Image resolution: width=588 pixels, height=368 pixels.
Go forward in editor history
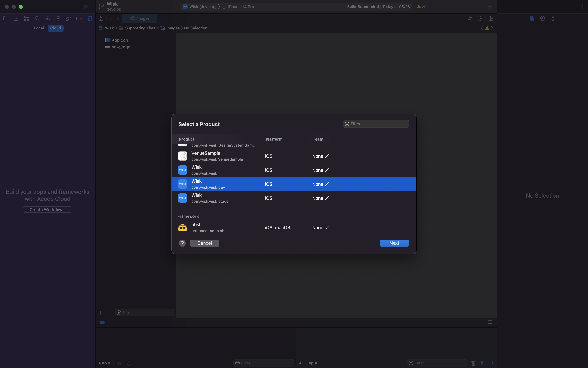118,18
